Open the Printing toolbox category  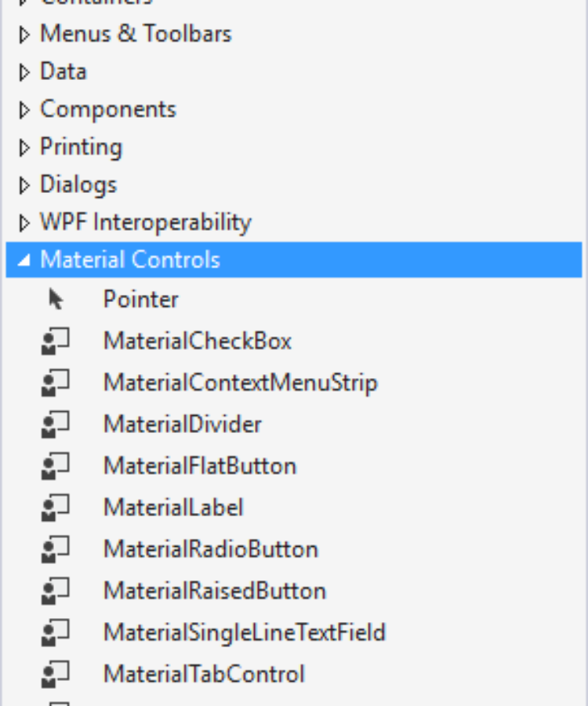tap(81, 147)
